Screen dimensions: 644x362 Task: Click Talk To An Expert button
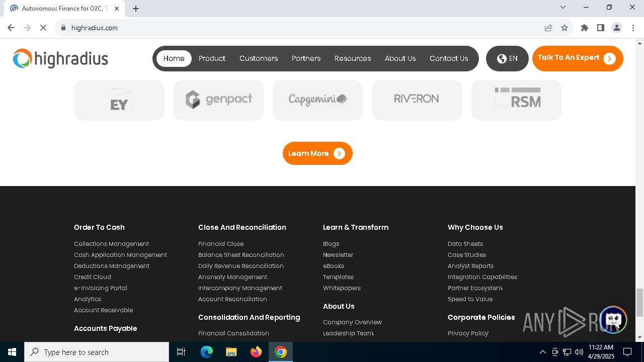coord(578,58)
